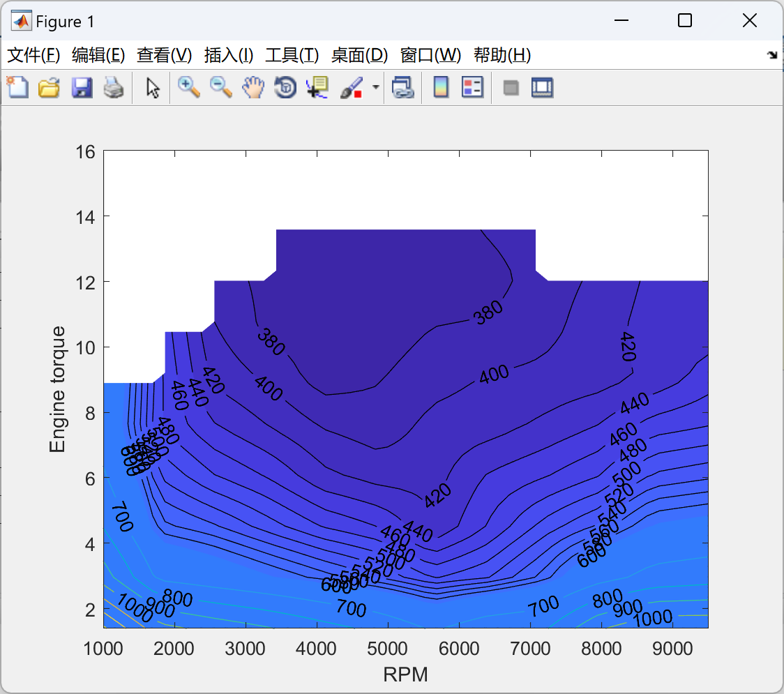Save the figure with the floppy disk icon
Viewport: 784px width, 694px height.
pos(82,87)
